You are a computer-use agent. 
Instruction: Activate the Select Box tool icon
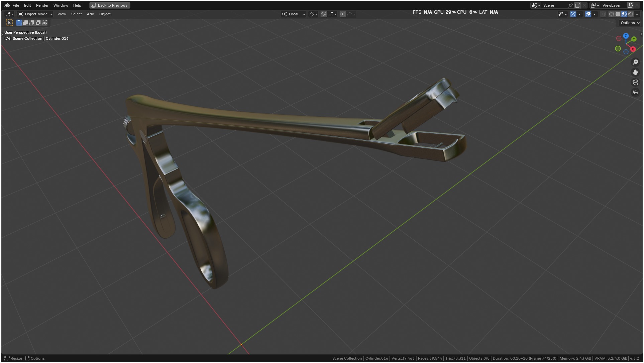(9, 23)
